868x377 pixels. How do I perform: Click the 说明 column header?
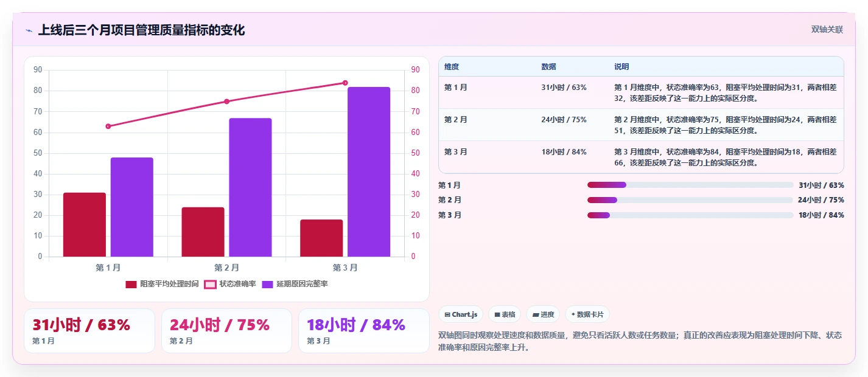point(621,67)
